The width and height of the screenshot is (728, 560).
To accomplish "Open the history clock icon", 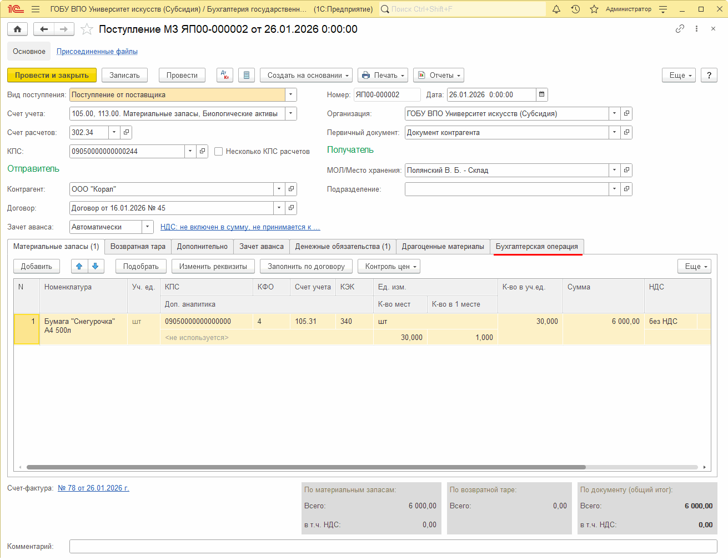I will click(575, 9).
